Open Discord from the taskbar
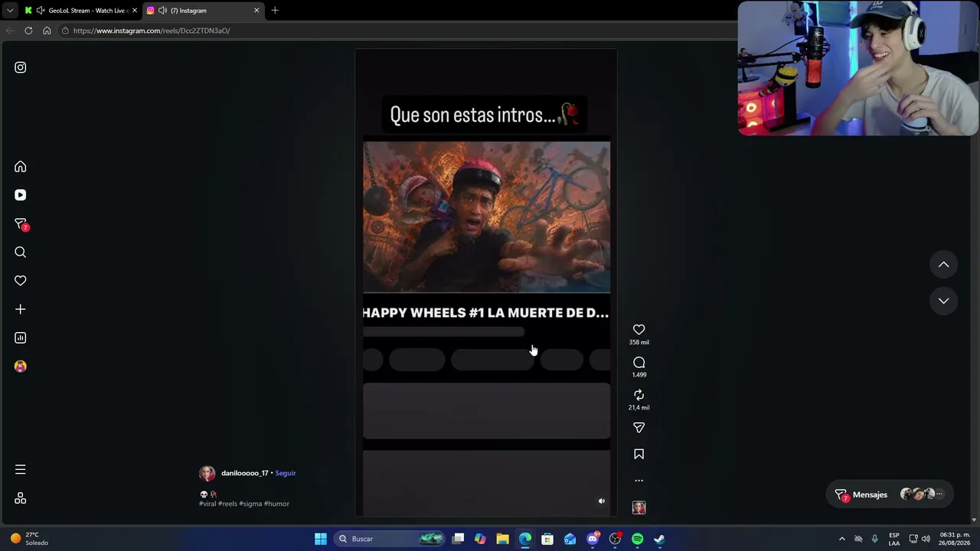The width and height of the screenshot is (980, 551). [x=593, y=539]
